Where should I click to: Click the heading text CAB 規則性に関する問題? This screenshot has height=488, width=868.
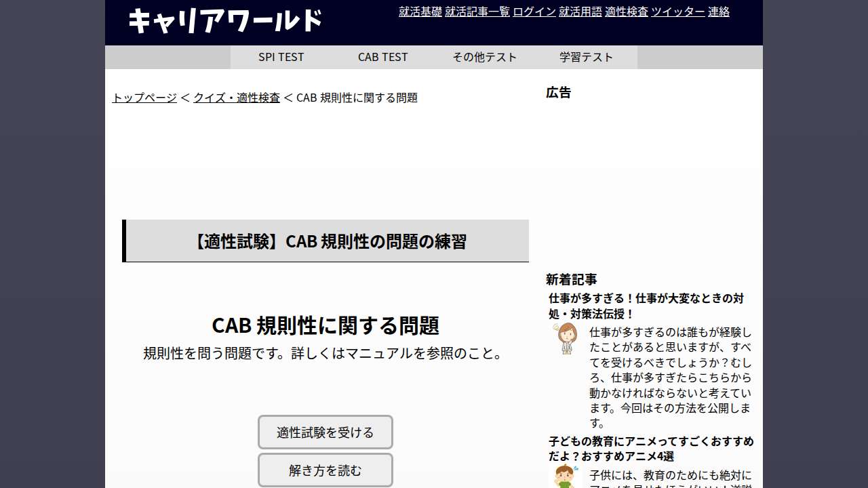tap(325, 325)
